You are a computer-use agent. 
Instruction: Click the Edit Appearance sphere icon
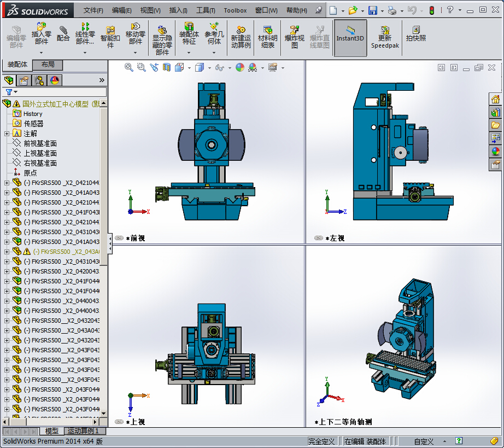(240, 67)
